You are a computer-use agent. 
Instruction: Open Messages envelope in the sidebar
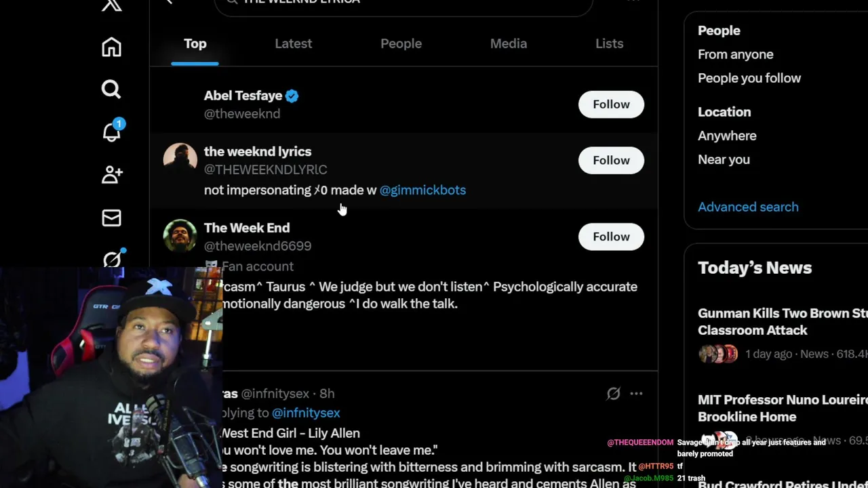(x=112, y=218)
